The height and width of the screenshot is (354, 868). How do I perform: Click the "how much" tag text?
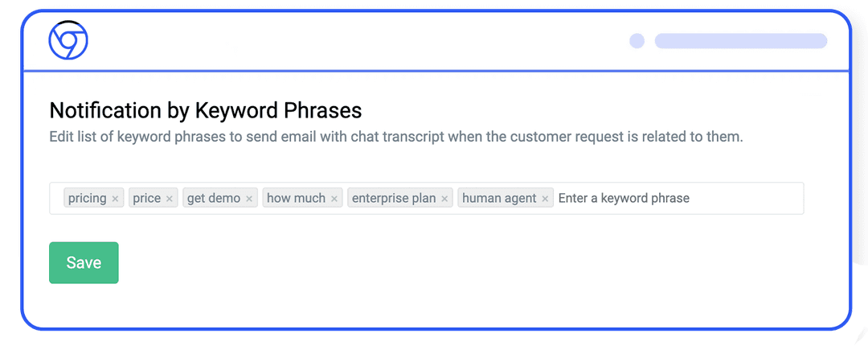pyautogui.click(x=296, y=198)
